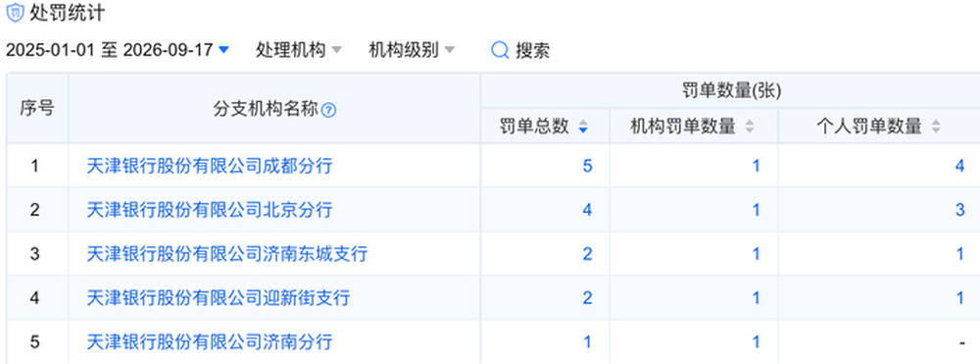Sort by 机构罚单数量 column arrows
Screen dimensions: 980x364
[750, 127]
